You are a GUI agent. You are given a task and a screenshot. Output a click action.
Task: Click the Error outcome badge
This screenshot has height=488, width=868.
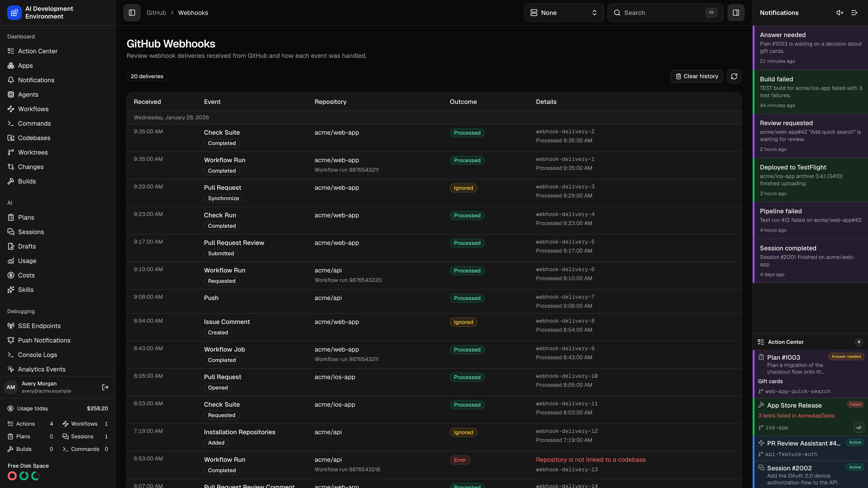(460, 460)
